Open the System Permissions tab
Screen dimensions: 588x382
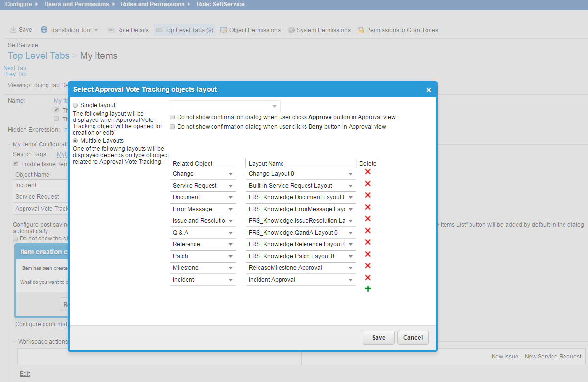(319, 30)
